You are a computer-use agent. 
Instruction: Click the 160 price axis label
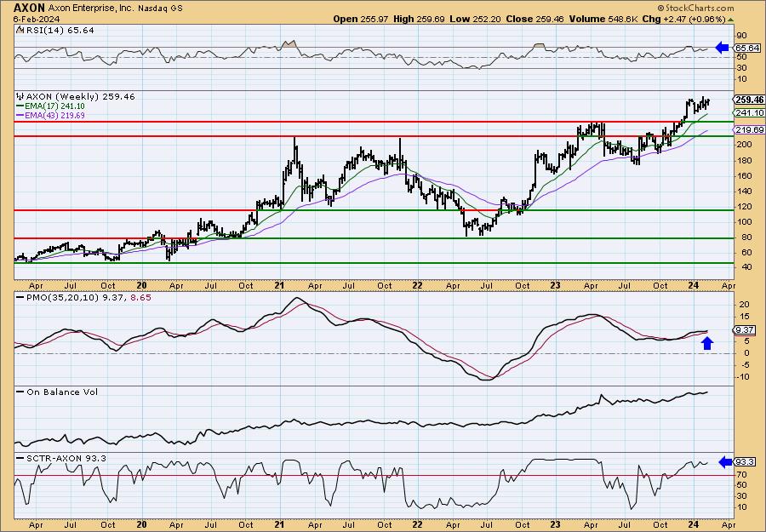pos(745,176)
